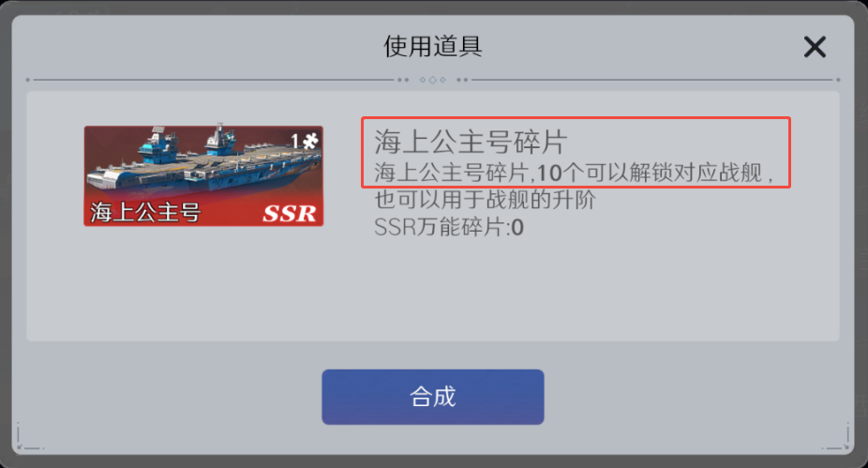Select the 海上公主号 name label on card
The height and width of the screenshot is (468, 868).
click(145, 212)
